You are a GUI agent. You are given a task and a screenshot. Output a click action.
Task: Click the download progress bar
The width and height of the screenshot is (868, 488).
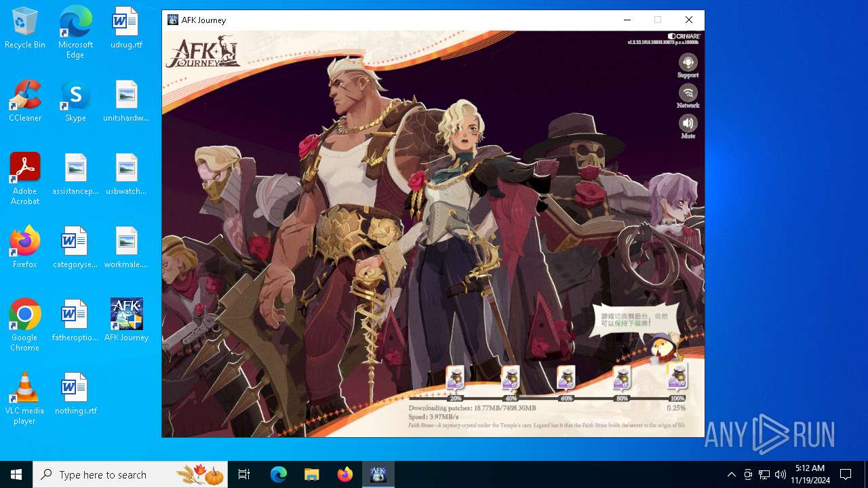coord(547,399)
